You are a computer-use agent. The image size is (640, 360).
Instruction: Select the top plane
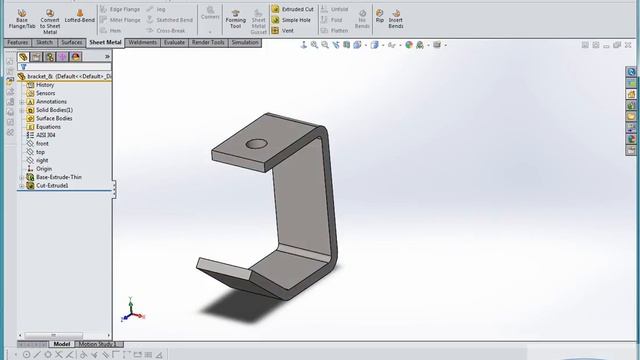click(36, 152)
